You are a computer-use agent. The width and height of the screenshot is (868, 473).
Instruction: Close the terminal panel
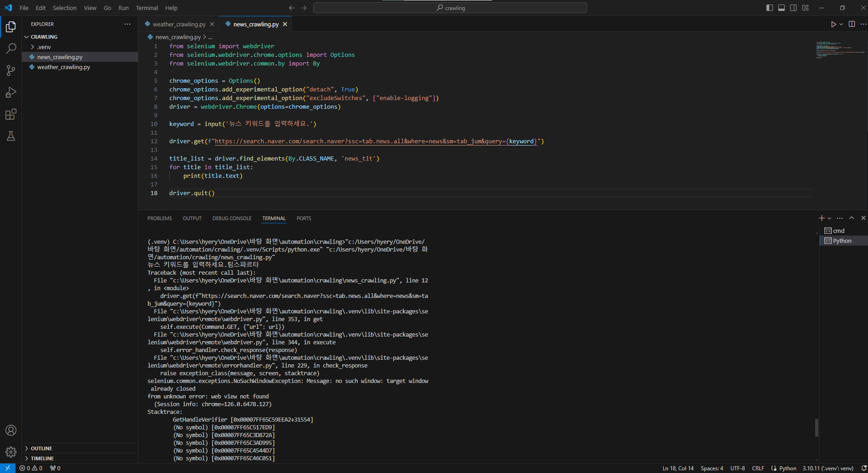point(863,218)
